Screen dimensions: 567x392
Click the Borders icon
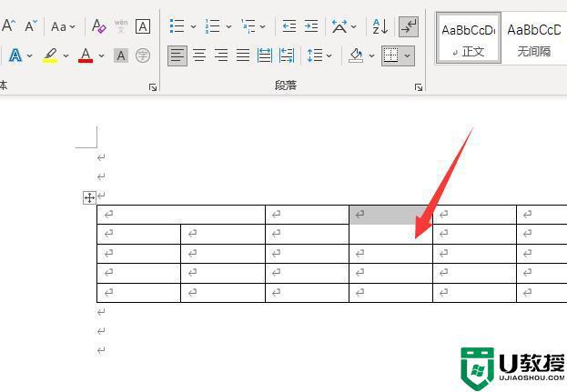pos(391,55)
